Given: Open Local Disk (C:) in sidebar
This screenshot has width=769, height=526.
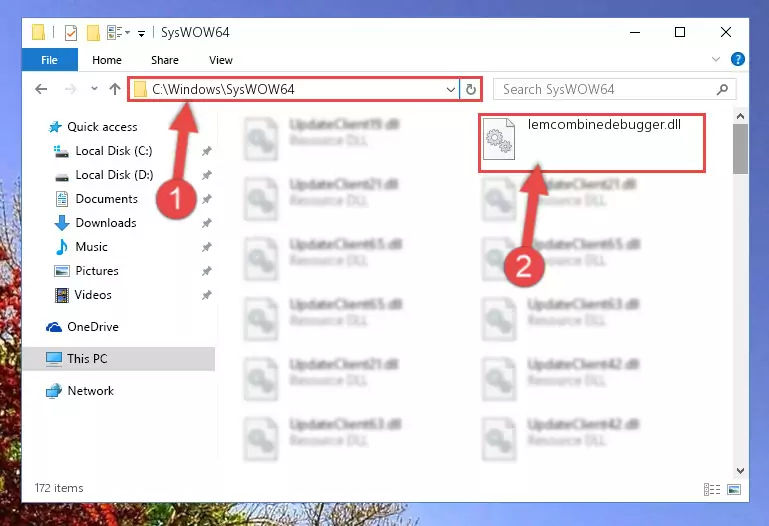Looking at the screenshot, I should [x=103, y=151].
